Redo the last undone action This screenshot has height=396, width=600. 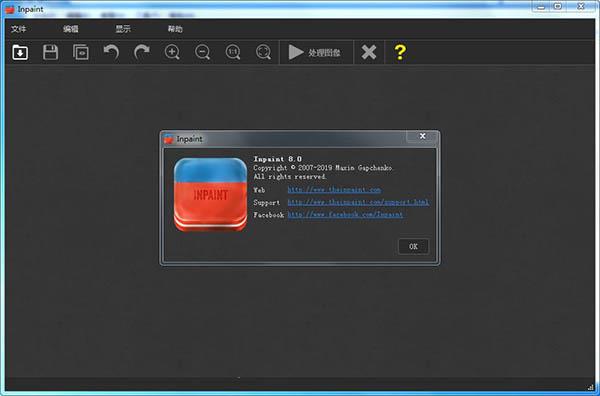[x=142, y=52]
